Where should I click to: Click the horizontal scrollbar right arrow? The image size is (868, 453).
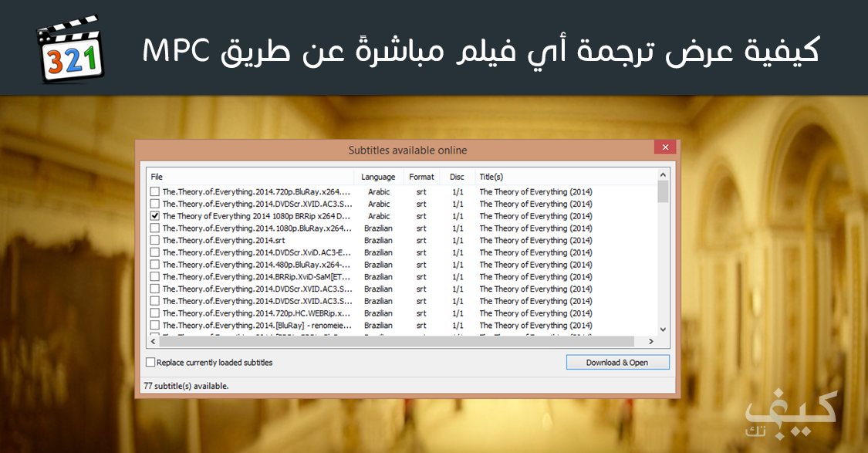point(651,342)
